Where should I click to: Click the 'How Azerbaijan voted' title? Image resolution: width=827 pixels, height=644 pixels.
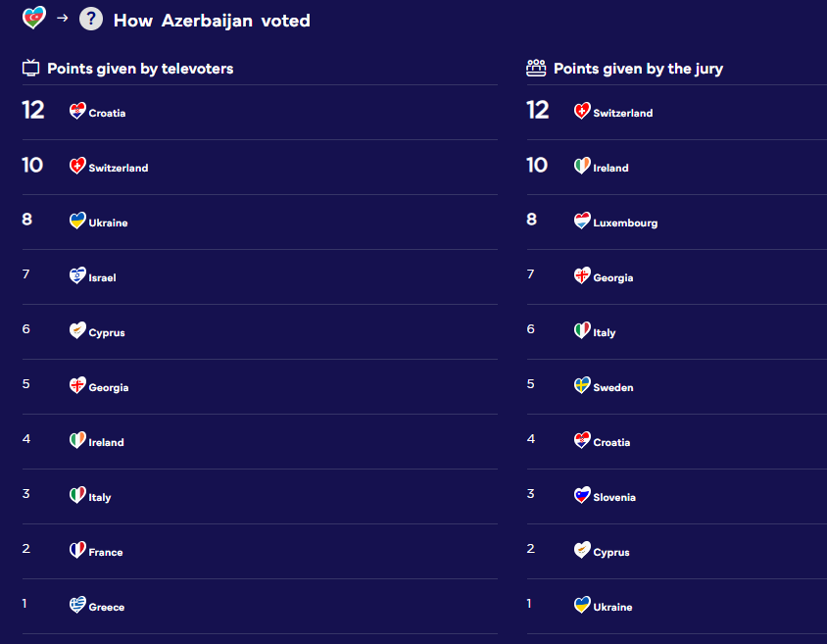tap(212, 21)
